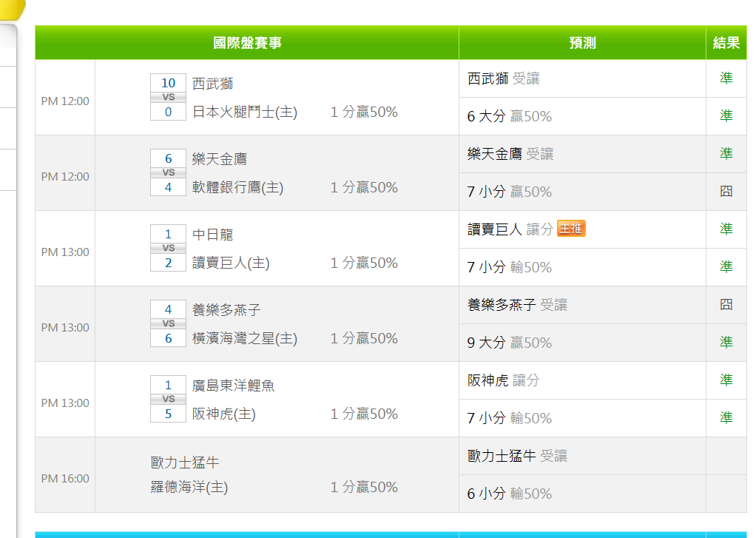Click the PM 13:00 time for the 中日龍 match
Image resolution: width=756 pixels, height=538 pixels.
(x=65, y=252)
